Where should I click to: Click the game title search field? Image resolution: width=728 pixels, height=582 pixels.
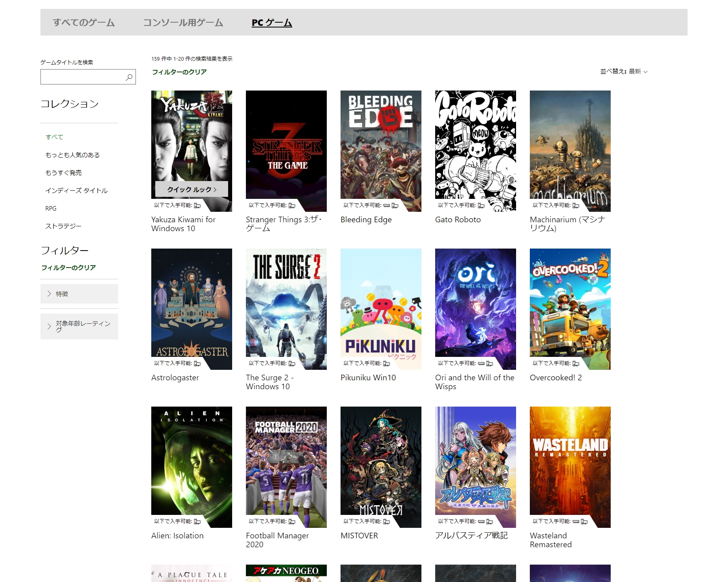(x=83, y=77)
